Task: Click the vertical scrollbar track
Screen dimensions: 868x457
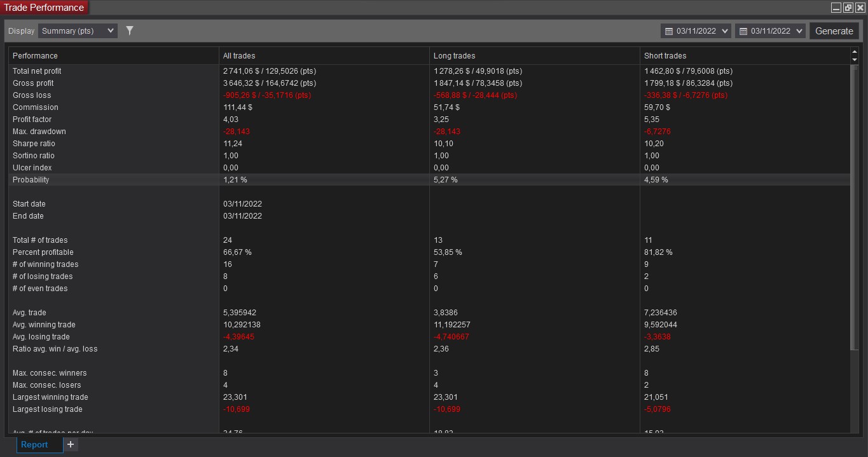Action: click(854, 388)
